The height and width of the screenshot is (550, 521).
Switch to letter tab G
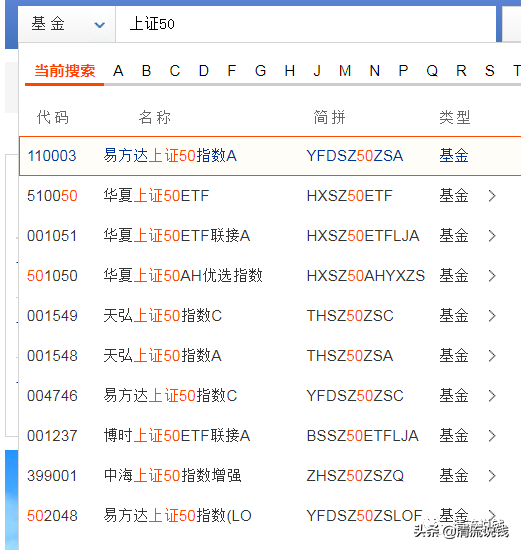click(260, 71)
